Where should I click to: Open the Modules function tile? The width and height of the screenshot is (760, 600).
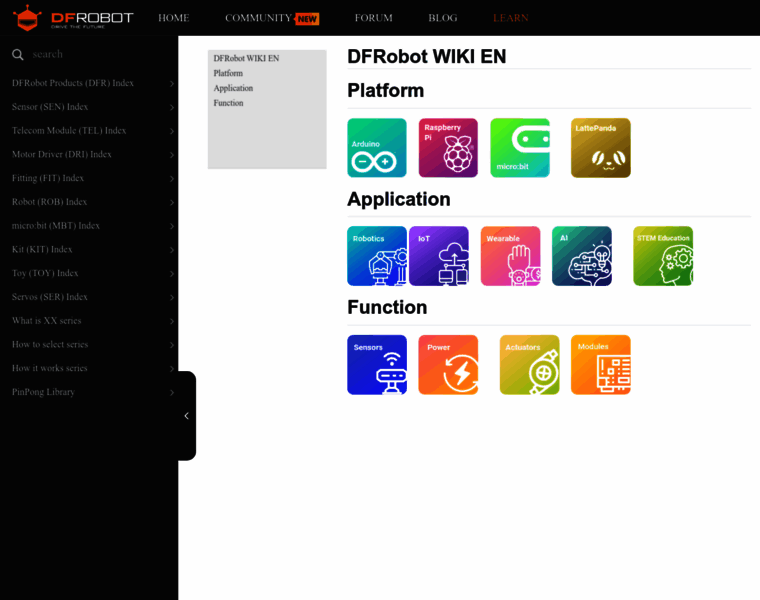[x=601, y=364]
